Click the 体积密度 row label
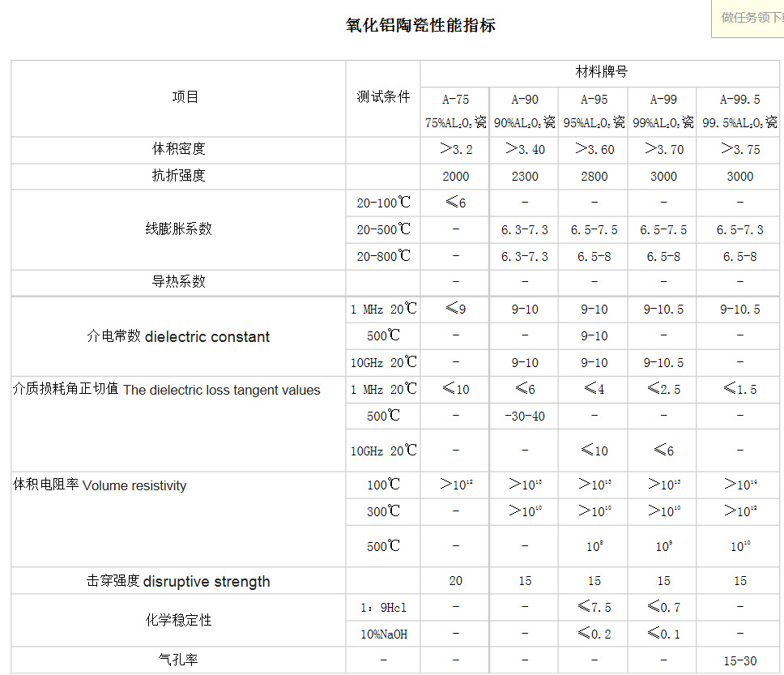 (x=179, y=149)
